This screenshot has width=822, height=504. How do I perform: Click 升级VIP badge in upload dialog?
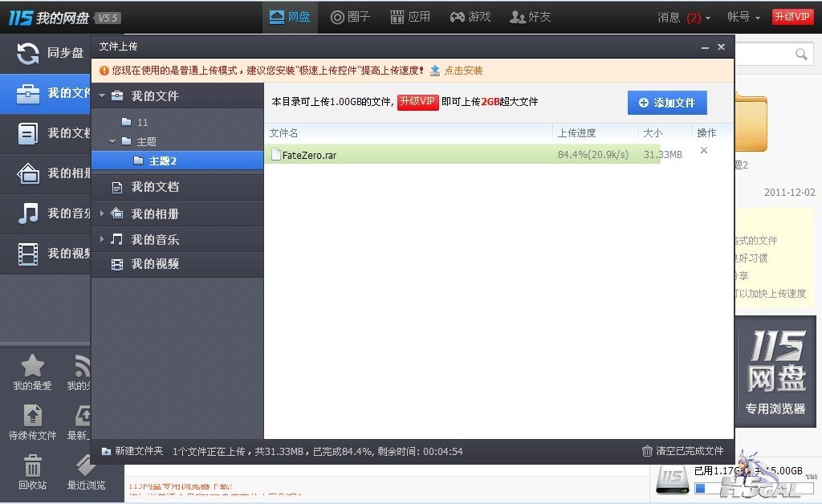click(x=417, y=102)
